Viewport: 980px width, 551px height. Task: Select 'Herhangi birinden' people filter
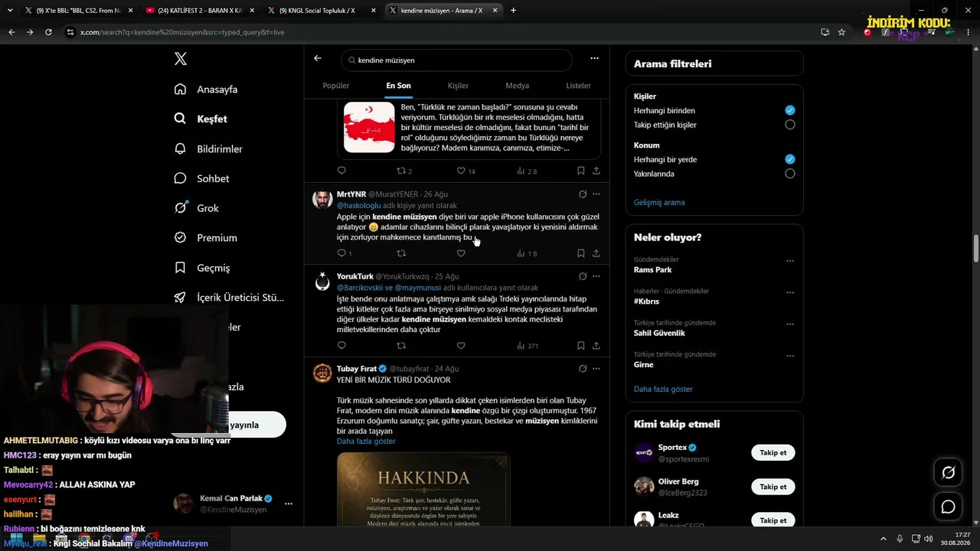tap(790, 110)
